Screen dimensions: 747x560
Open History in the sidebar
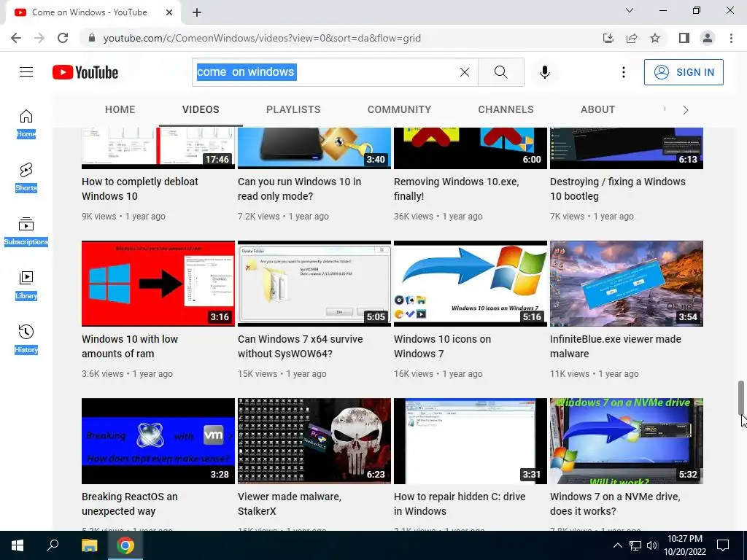[26, 338]
